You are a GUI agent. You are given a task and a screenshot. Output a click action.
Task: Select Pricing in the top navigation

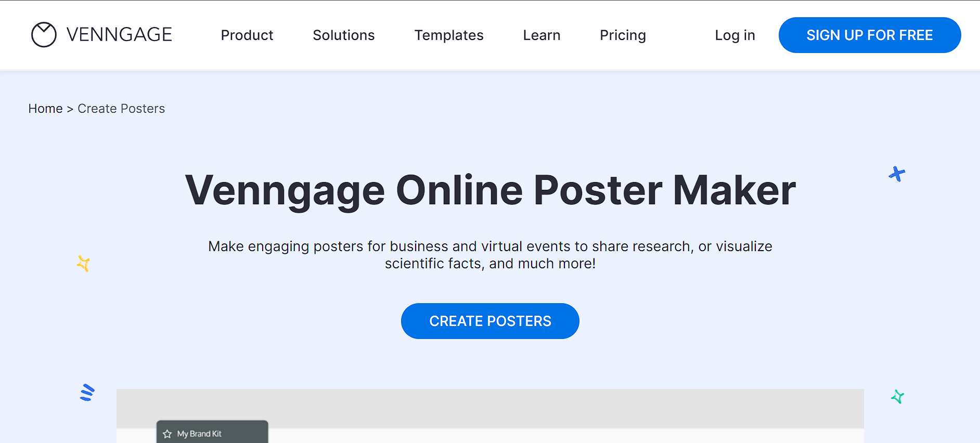tap(623, 35)
